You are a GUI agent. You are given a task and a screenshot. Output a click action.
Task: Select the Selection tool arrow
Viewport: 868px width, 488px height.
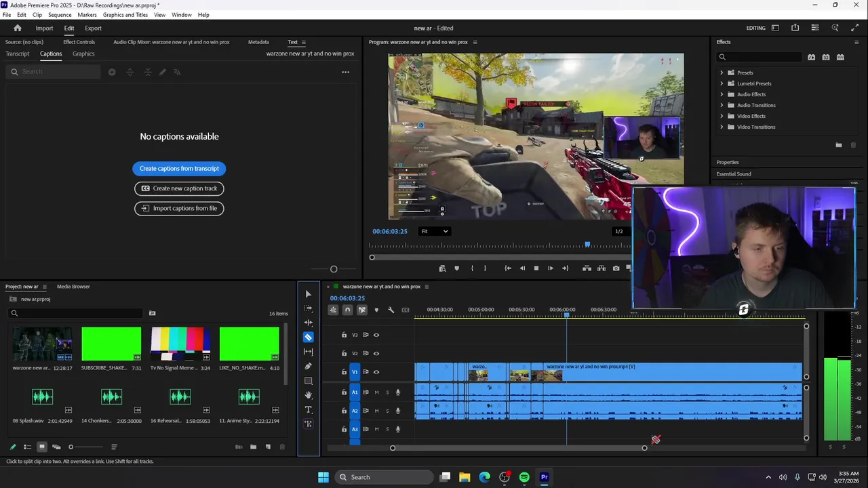[309, 293]
